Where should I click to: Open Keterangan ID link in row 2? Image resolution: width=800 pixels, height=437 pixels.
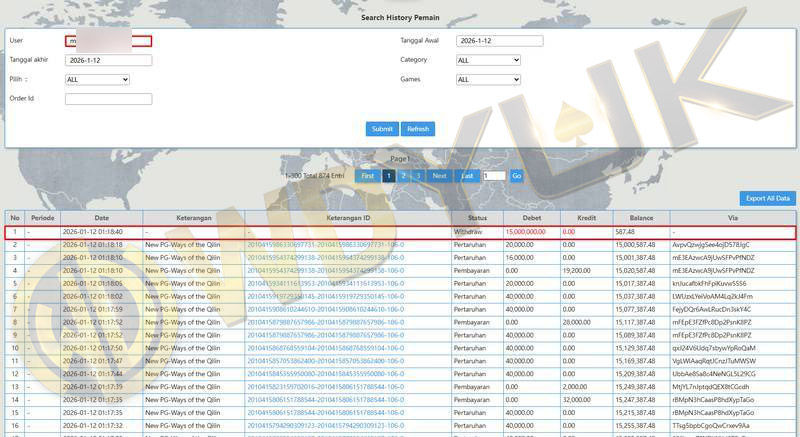(x=326, y=244)
